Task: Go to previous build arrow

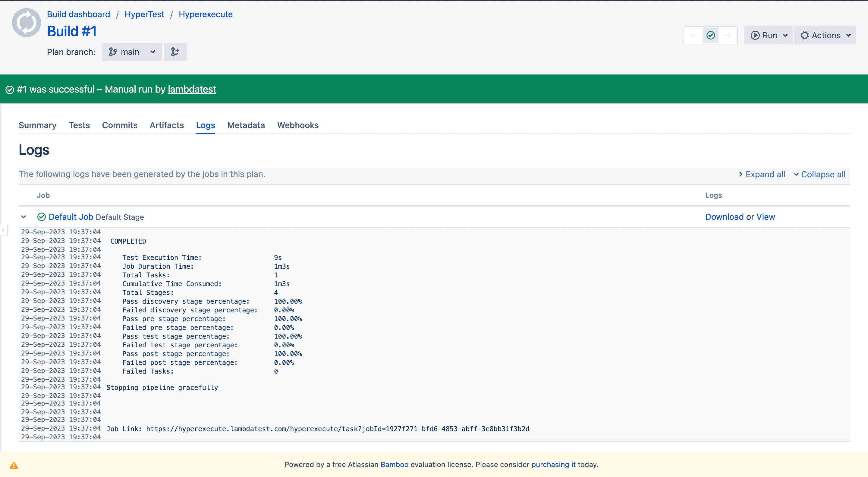Action: pyautogui.click(x=693, y=35)
